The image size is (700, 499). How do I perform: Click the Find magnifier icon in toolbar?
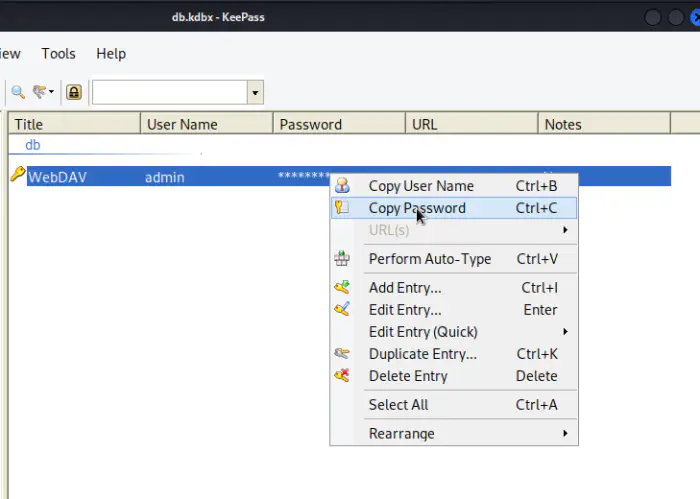pyautogui.click(x=17, y=92)
